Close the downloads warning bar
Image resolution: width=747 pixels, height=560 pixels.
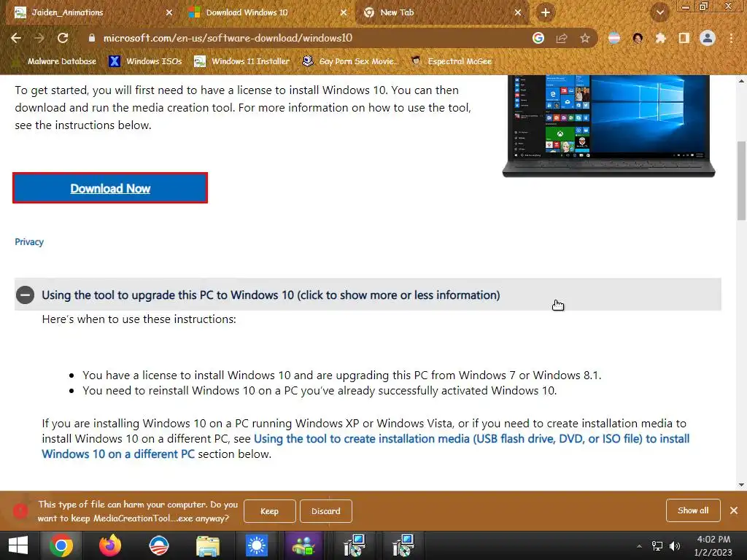coord(734,510)
